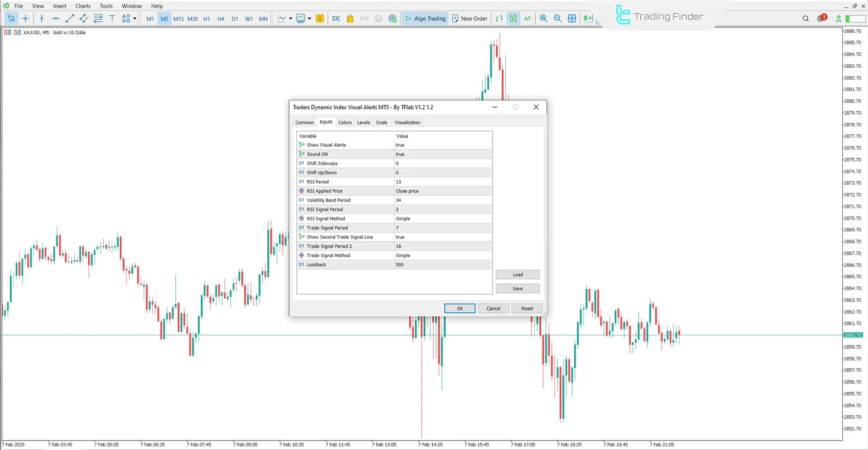Switch chart to candlestick display
The height and width of the screenshot is (450, 868).
coord(513,19)
